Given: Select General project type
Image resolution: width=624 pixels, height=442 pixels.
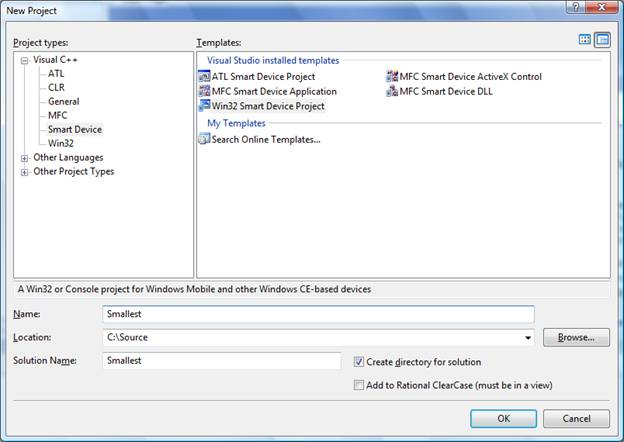Looking at the screenshot, I should click(x=64, y=101).
